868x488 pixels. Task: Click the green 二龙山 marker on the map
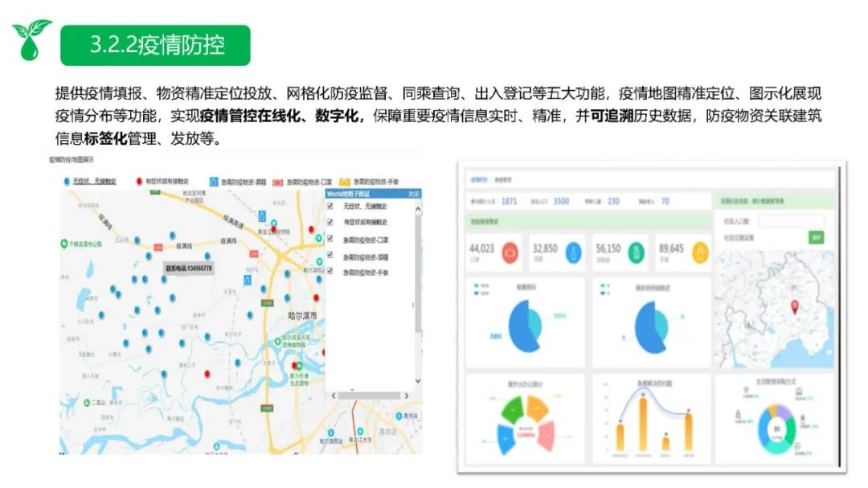click(86, 403)
